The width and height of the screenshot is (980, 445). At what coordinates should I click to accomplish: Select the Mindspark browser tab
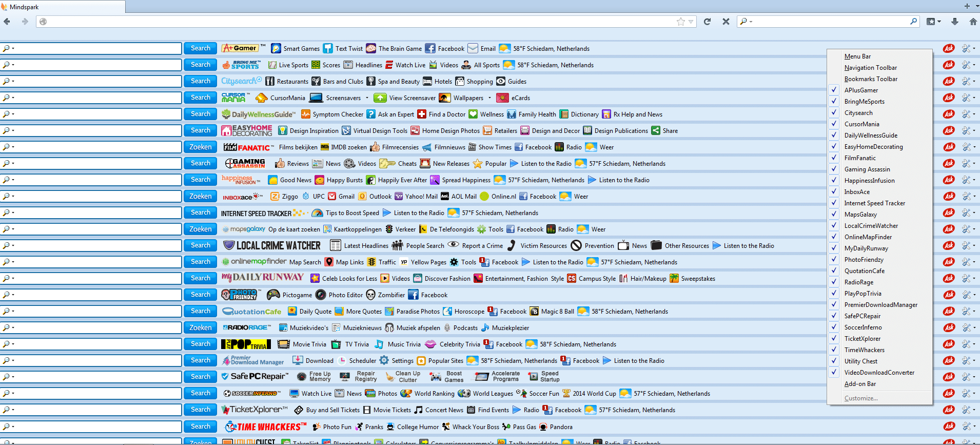click(63, 7)
